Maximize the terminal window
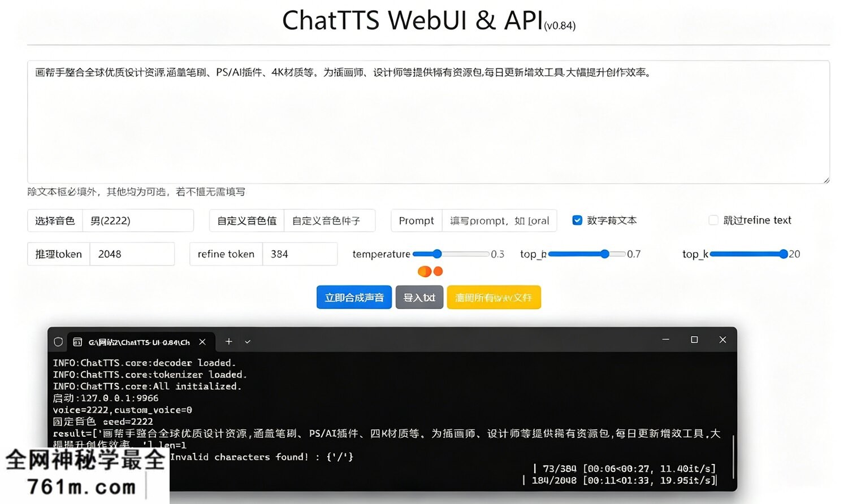Image resolution: width=848 pixels, height=504 pixels. click(x=694, y=340)
